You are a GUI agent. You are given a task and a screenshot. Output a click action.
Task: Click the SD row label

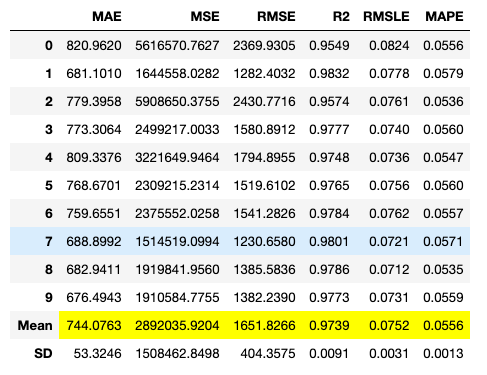[43, 353]
